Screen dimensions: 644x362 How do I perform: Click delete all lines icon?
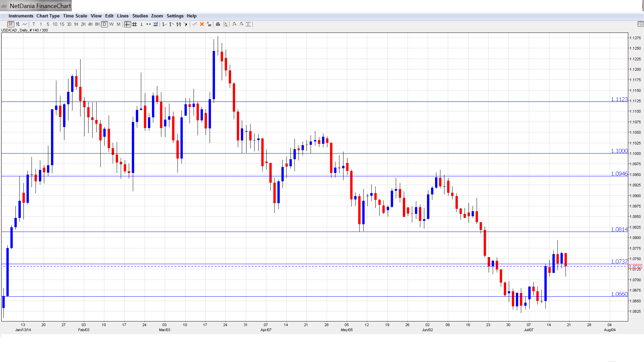coord(209,24)
